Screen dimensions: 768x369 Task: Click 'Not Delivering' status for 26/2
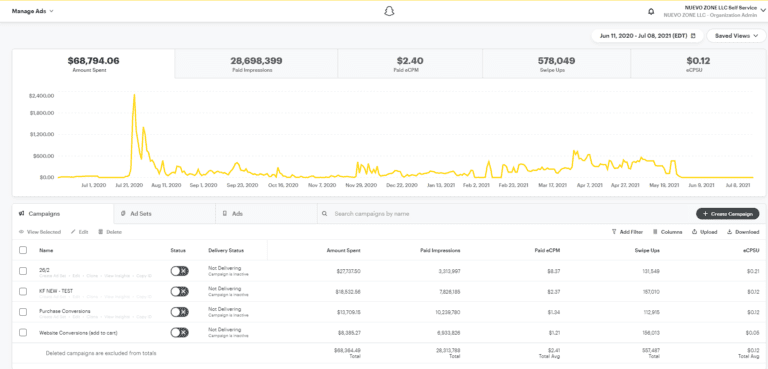coord(225,269)
